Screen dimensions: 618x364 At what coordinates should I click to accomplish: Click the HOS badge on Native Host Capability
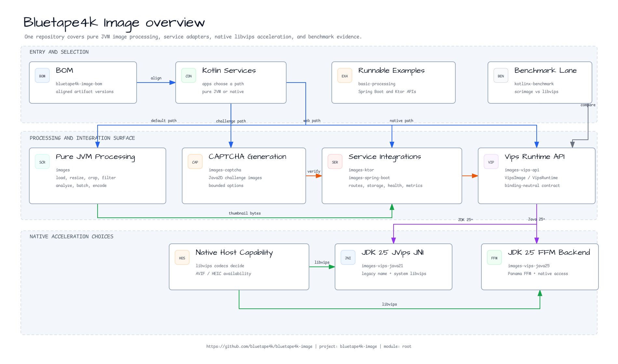tap(182, 257)
